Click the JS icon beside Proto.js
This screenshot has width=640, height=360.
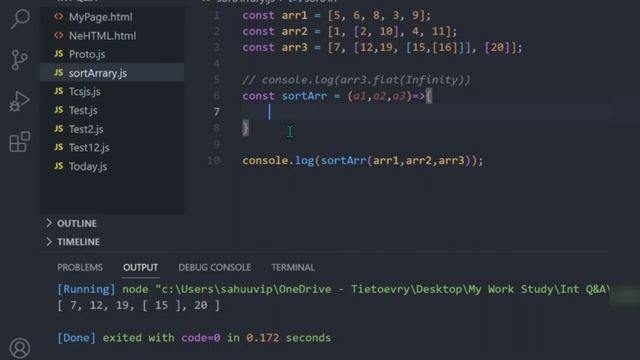click(x=59, y=54)
